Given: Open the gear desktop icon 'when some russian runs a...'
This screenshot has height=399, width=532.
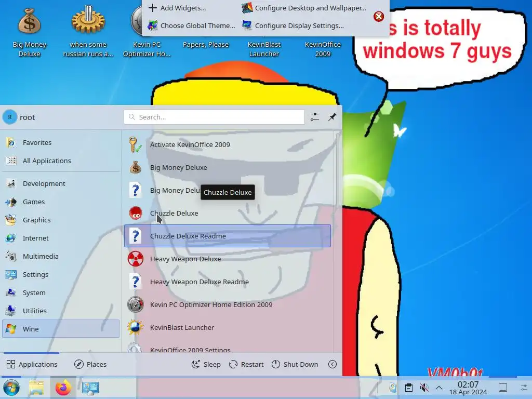Looking at the screenshot, I should tap(88, 32).
